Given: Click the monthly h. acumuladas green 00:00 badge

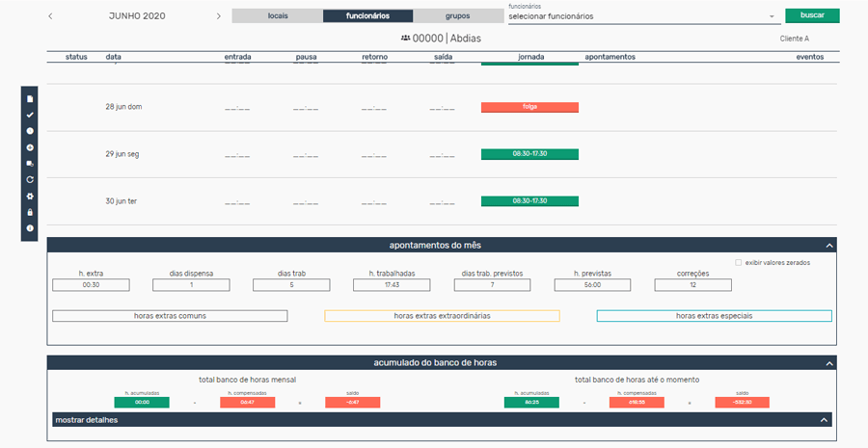Looking at the screenshot, I should [x=142, y=403].
